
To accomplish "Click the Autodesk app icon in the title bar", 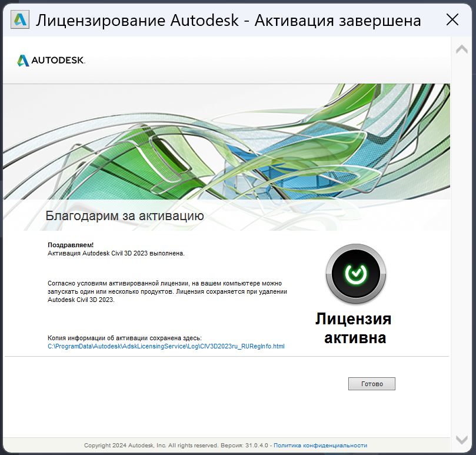I will coord(20,19).
